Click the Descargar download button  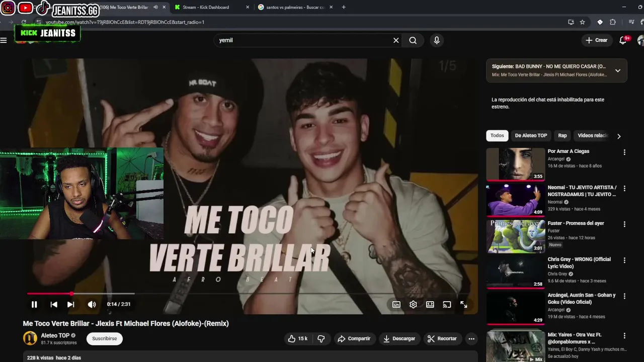coord(399,338)
